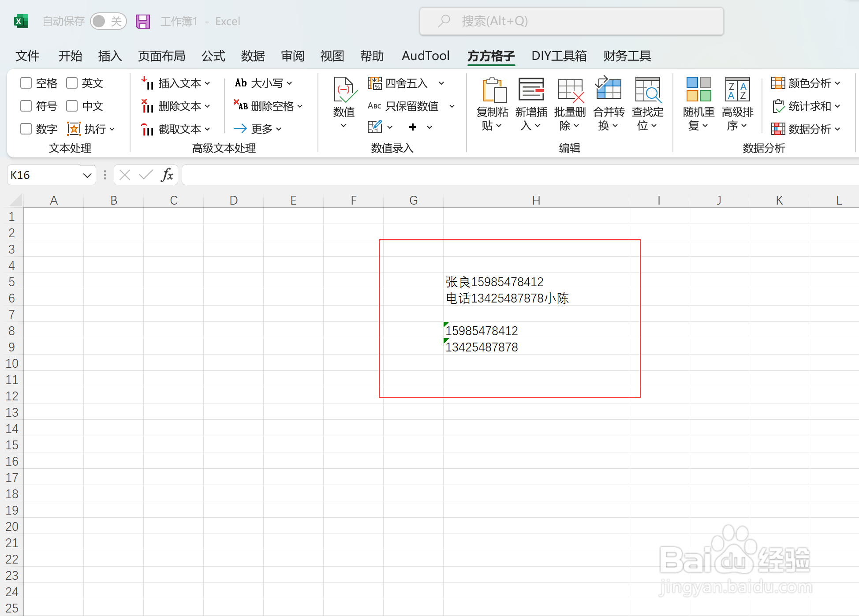Open the 公式 ribbon tab
The width and height of the screenshot is (859, 616).
click(x=213, y=56)
